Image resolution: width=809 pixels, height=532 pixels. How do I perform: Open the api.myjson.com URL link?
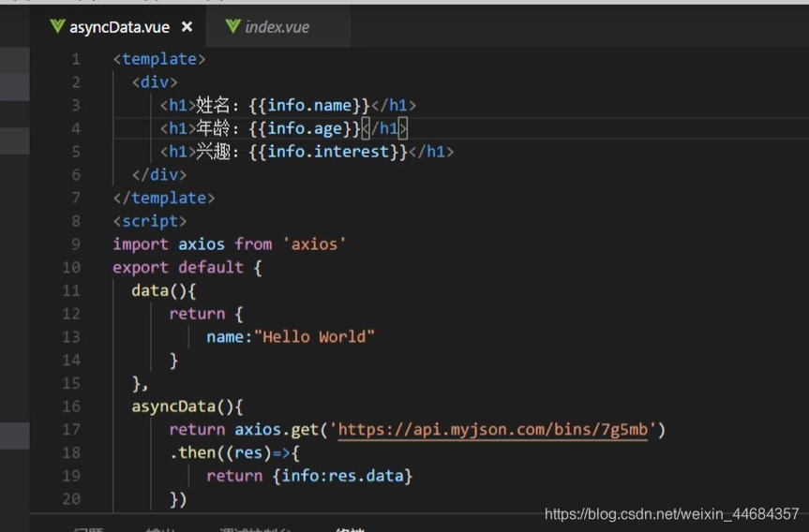493,429
